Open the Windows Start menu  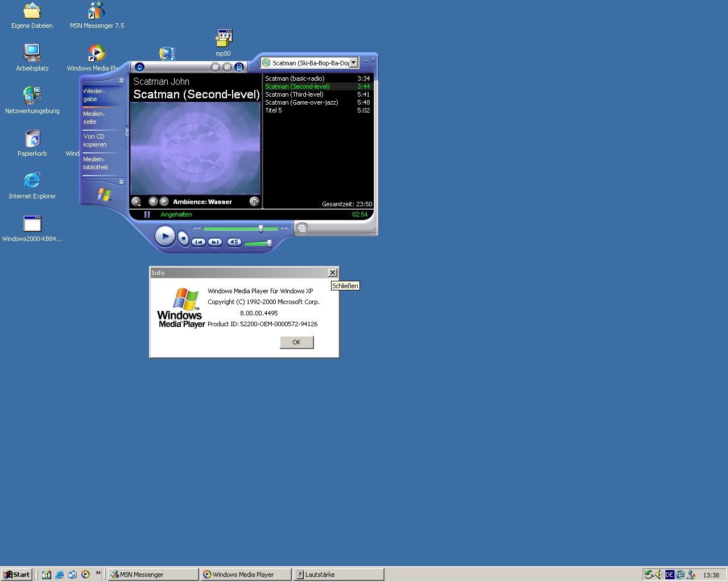[x=16, y=575]
